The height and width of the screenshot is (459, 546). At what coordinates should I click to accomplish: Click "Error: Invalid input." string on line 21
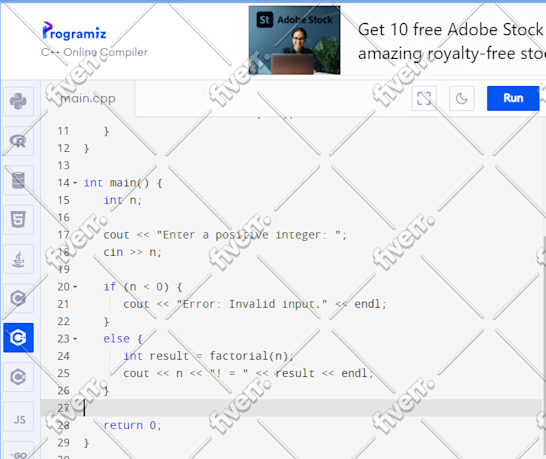pos(252,304)
